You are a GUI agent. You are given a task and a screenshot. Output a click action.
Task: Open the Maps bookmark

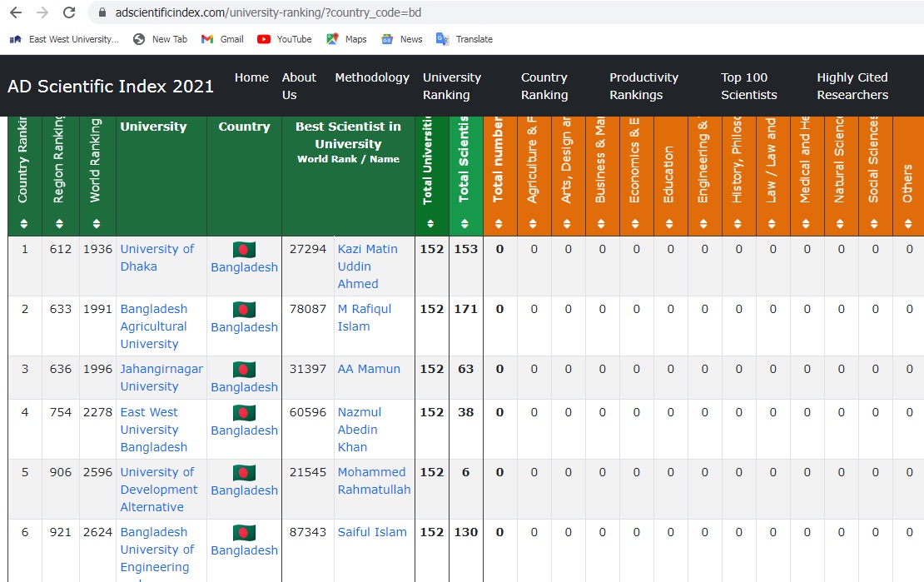[x=346, y=39]
